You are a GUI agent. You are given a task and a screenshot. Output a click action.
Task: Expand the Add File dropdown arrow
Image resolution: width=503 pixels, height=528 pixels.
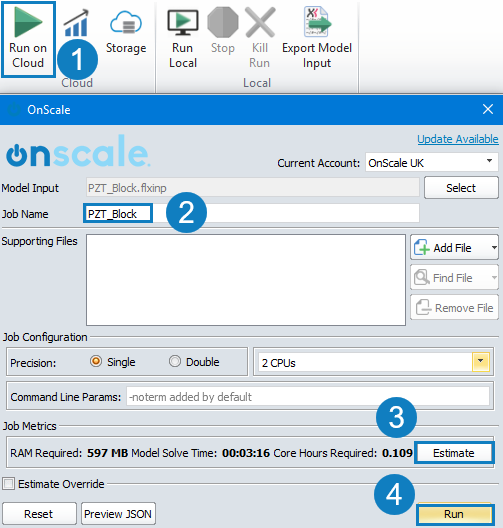[x=494, y=248]
